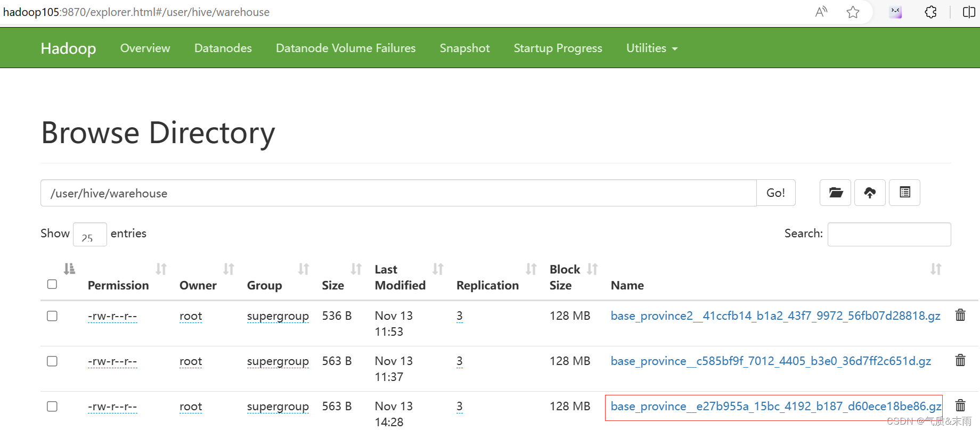Open the Utilities dropdown menu
This screenshot has height=431, width=980.
(651, 48)
